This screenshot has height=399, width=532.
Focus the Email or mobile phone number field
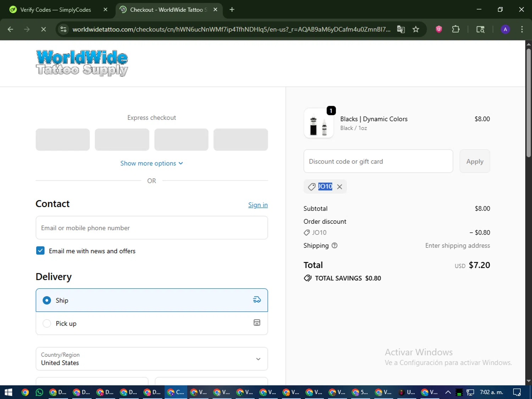tap(152, 228)
